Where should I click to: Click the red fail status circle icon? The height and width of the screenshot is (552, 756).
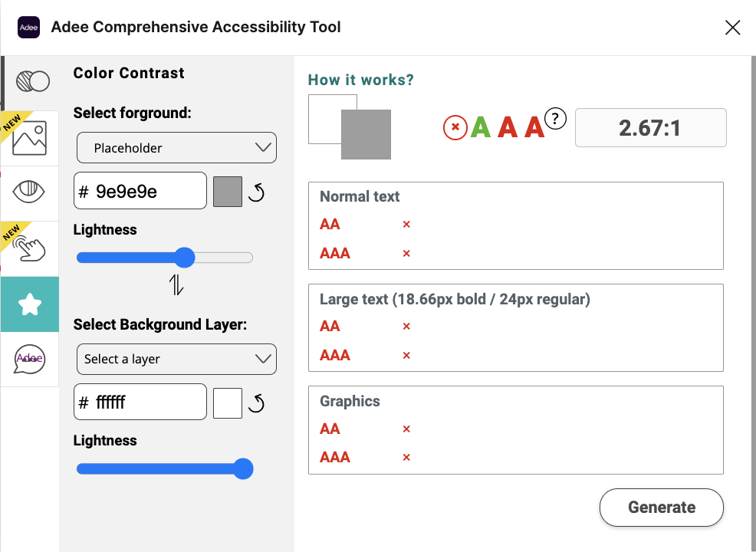tap(455, 128)
